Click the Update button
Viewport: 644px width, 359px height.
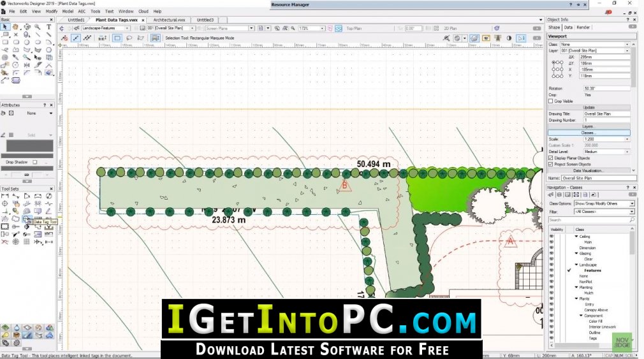(589, 107)
